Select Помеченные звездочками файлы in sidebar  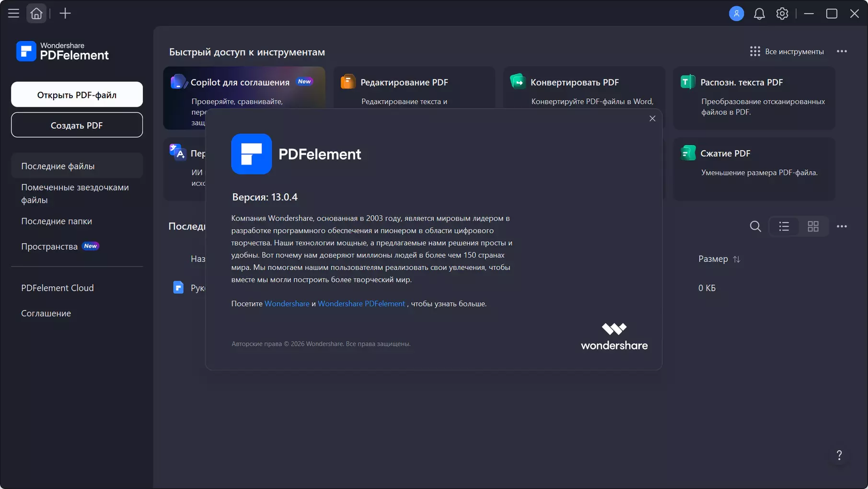(77, 194)
